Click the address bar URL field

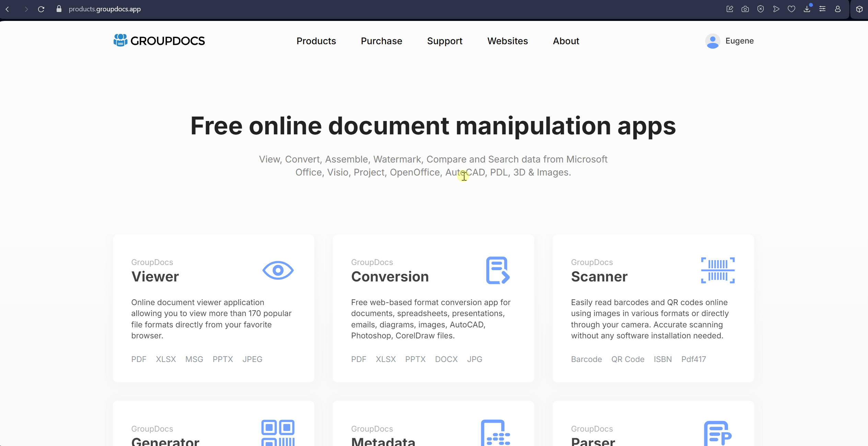(105, 9)
